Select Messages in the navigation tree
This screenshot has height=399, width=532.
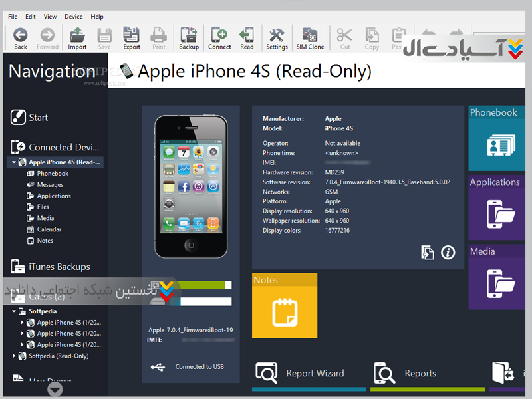[50, 185]
